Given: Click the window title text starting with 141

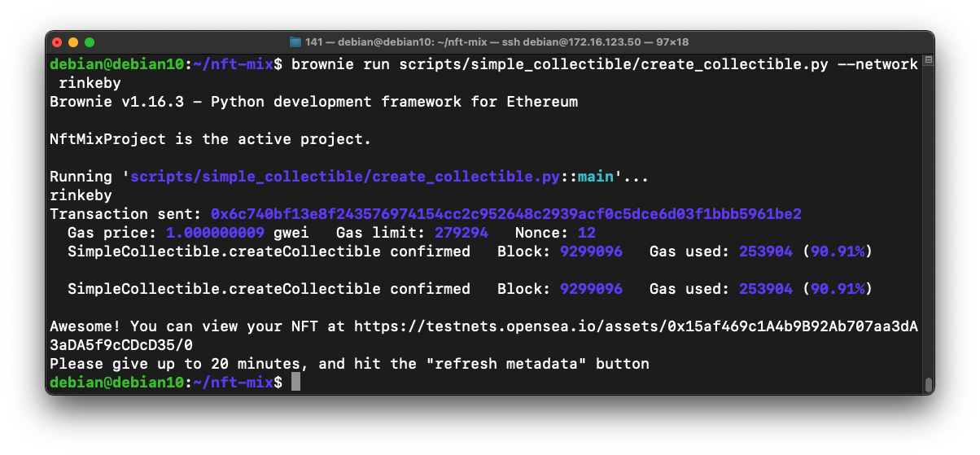Looking at the screenshot, I should 497,42.
